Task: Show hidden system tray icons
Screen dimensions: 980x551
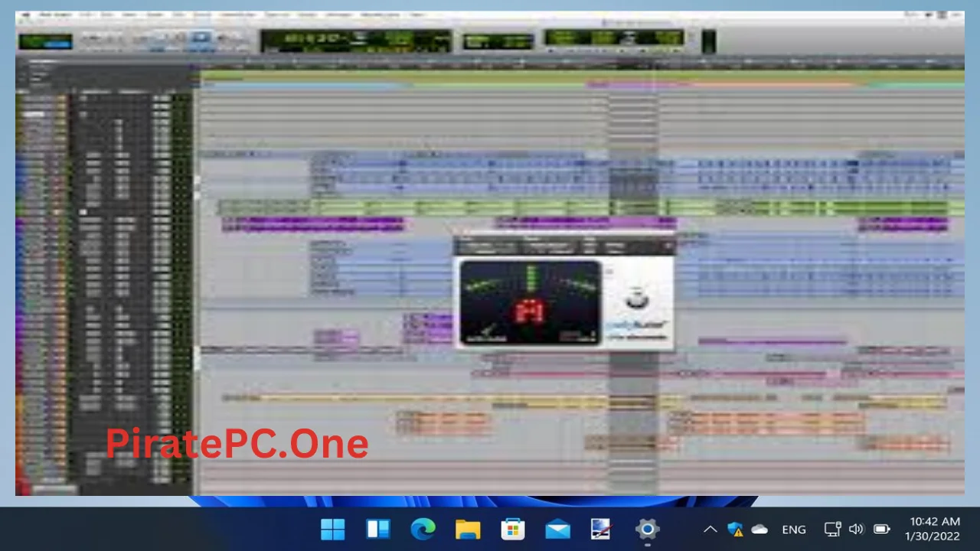Action: tap(710, 529)
